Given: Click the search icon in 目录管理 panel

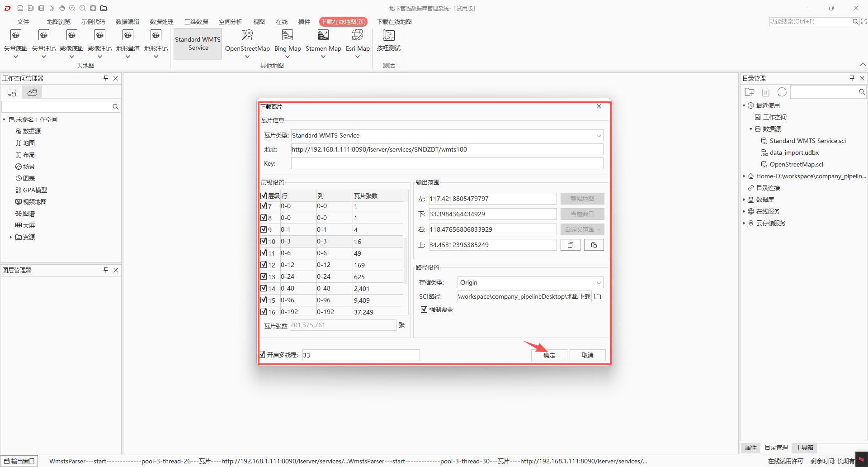Looking at the screenshot, I should 862,92.
